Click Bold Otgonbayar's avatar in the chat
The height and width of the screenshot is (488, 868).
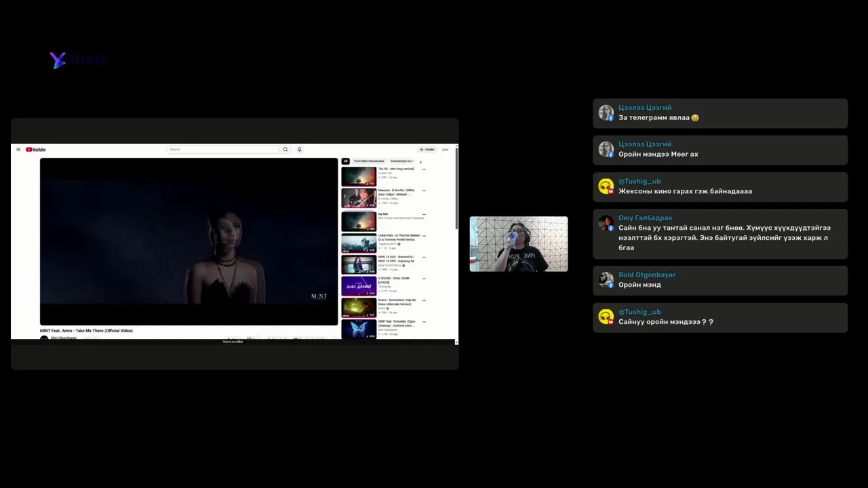coord(606,280)
